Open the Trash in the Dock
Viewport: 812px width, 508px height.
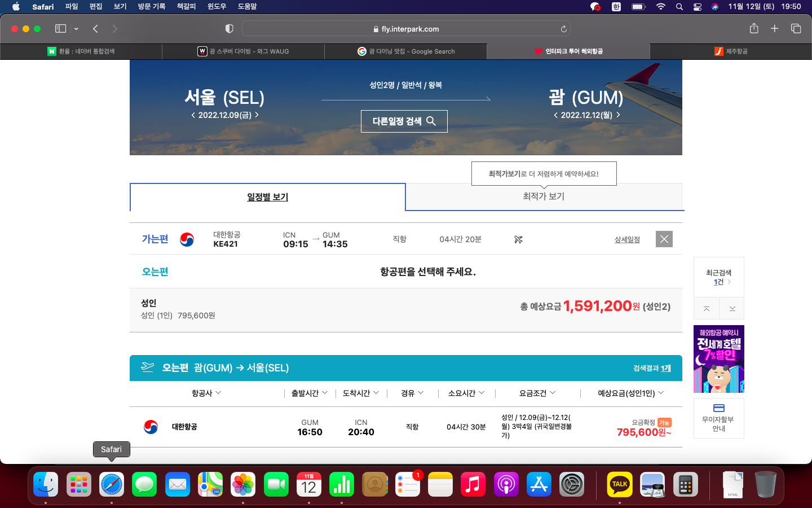tap(766, 484)
